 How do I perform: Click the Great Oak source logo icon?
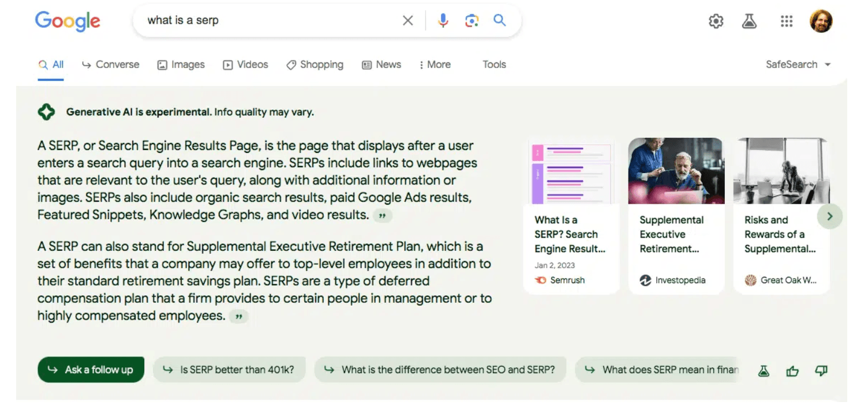[750, 280]
